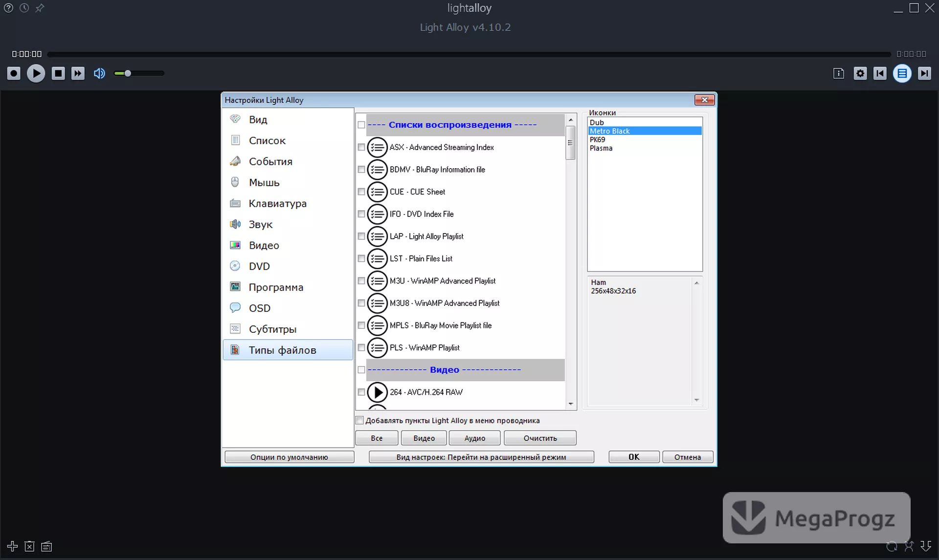Stop playback with the Stop button
Screen dimensions: 939x560
pos(58,73)
